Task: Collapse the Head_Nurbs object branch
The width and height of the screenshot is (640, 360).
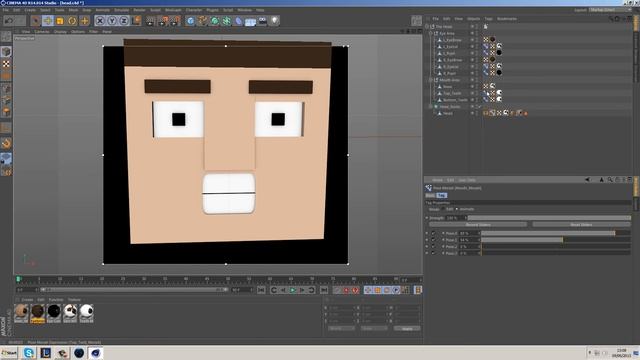Action: pyautogui.click(x=431, y=107)
